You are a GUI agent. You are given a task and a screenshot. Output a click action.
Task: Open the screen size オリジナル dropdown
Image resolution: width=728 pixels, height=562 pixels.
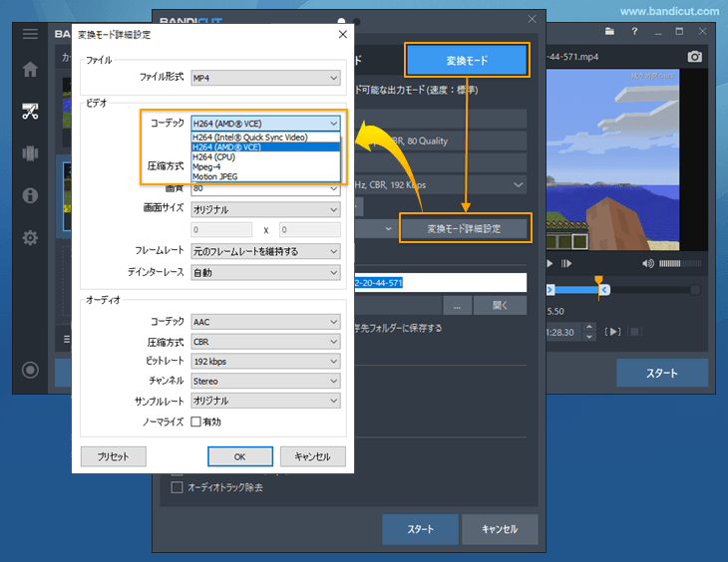(x=265, y=210)
